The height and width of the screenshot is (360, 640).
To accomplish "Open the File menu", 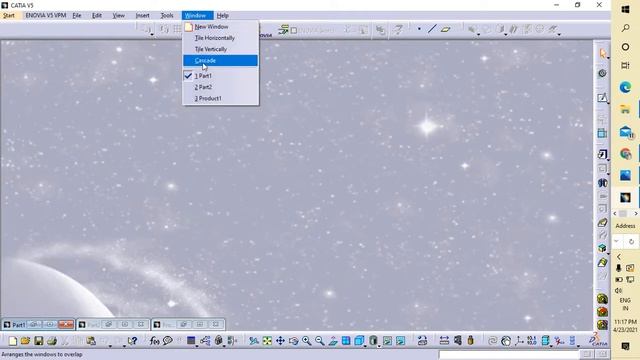I will click(x=77, y=16).
